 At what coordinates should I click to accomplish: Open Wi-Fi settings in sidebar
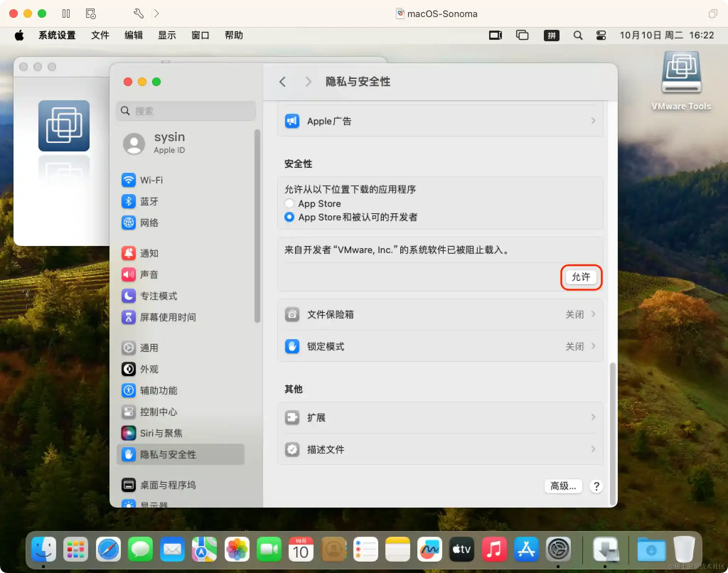(151, 180)
